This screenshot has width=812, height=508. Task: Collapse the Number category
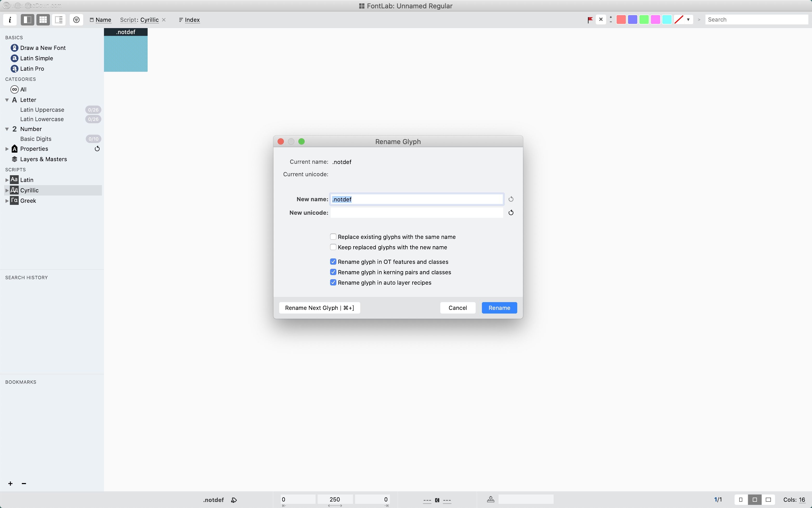7,129
